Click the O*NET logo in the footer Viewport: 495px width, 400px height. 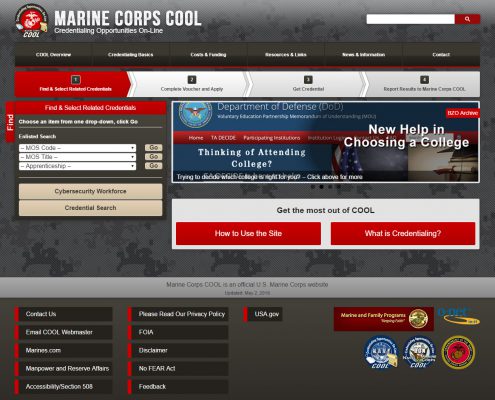459,316
